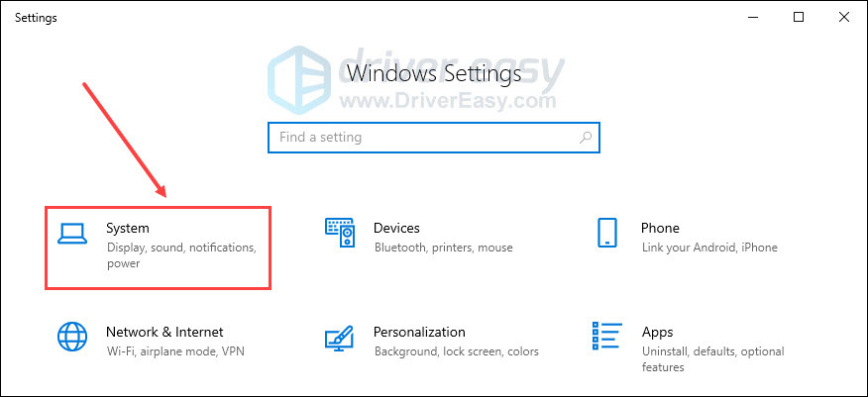This screenshot has width=868, height=397.
Task: Open the Apps category heading
Action: pyautogui.click(x=657, y=333)
